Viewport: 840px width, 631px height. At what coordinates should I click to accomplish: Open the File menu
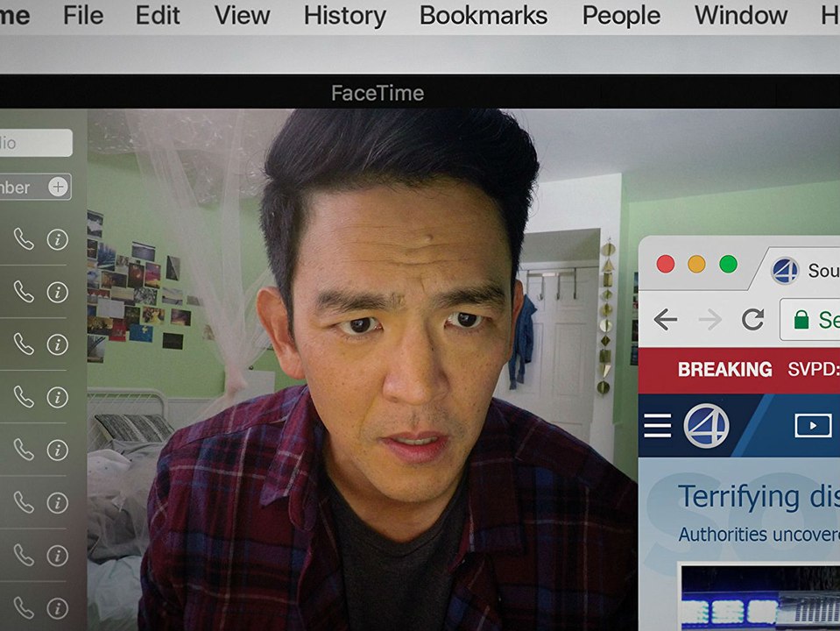(x=83, y=15)
